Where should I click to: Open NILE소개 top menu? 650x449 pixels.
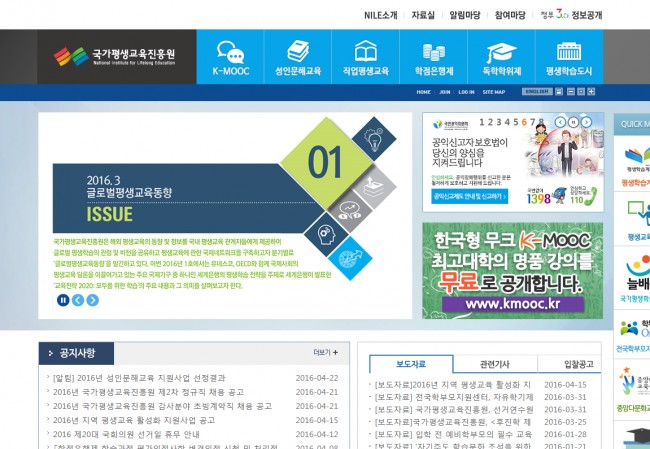[x=381, y=15]
